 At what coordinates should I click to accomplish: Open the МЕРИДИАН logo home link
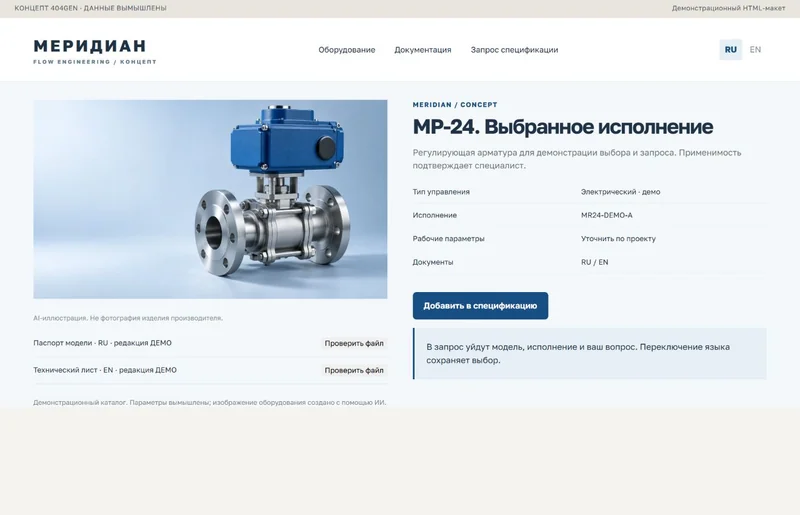(x=94, y=52)
